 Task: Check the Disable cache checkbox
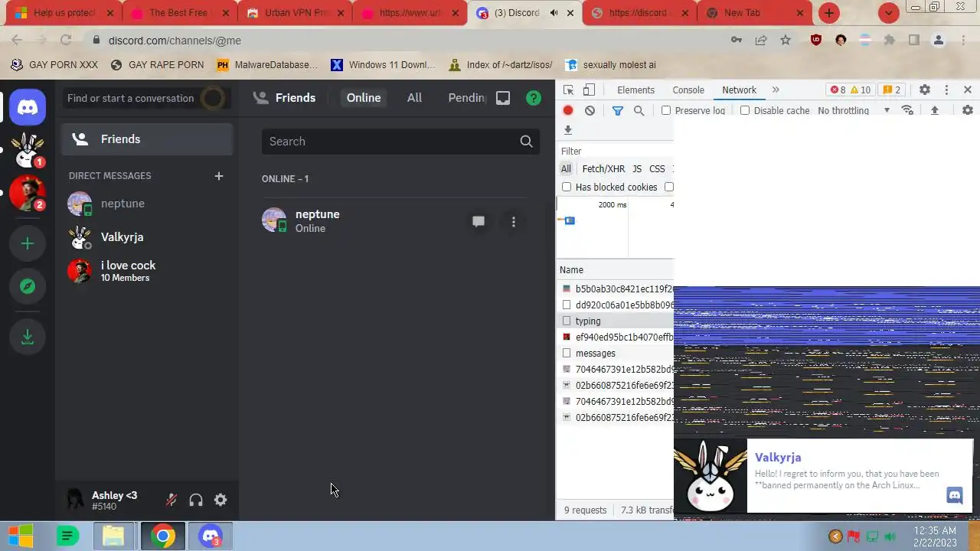(745, 110)
